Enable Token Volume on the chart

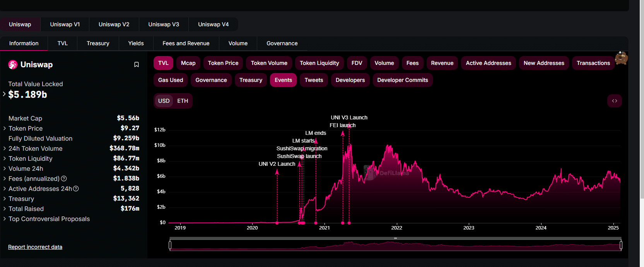[x=269, y=63]
